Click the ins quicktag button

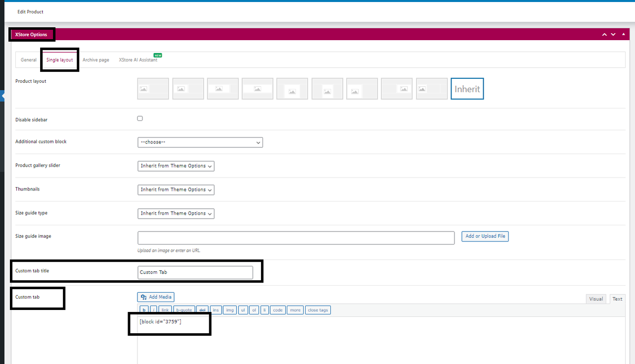pyautogui.click(x=216, y=310)
